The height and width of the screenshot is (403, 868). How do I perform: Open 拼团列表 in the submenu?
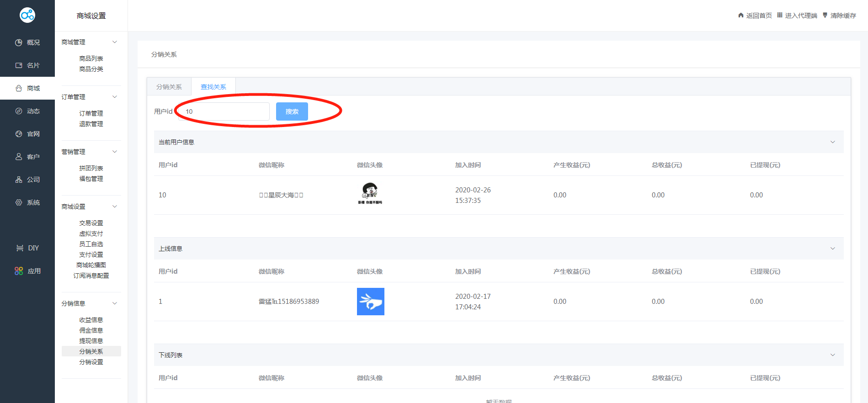(x=91, y=168)
